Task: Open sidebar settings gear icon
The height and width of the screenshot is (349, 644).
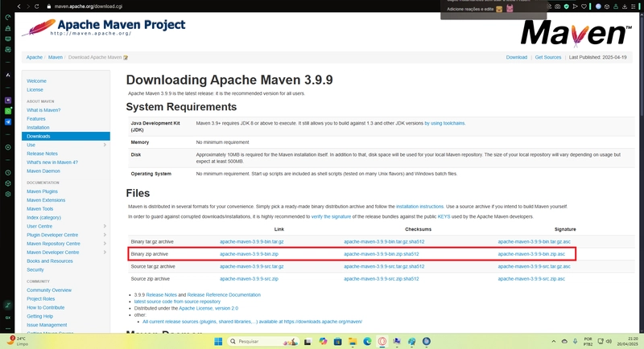Action: tap(8, 194)
